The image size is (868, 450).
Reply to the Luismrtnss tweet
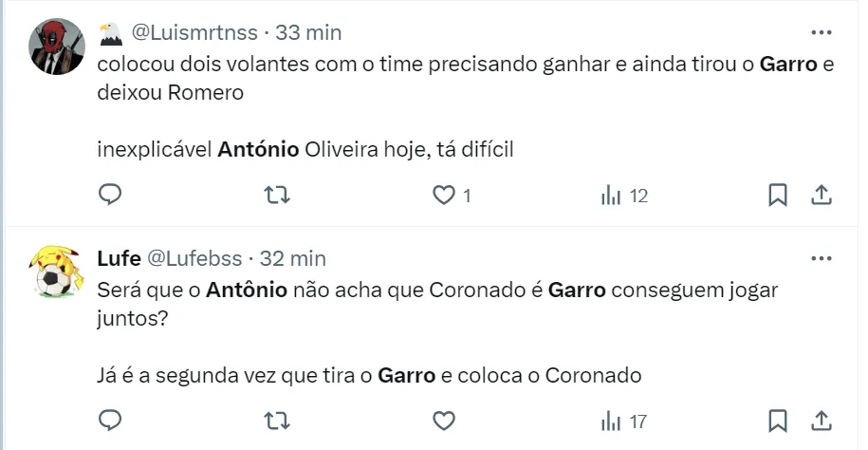[111, 196]
